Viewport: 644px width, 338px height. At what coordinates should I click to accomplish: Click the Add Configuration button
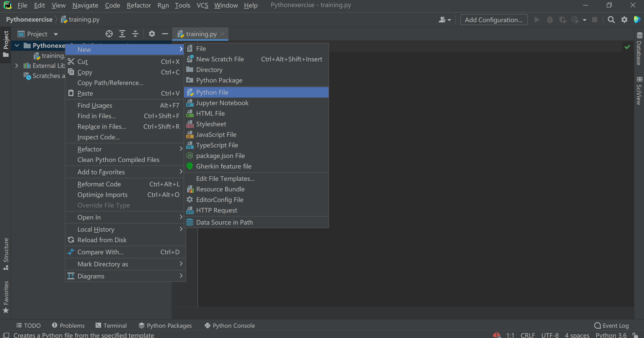click(x=494, y=20)
